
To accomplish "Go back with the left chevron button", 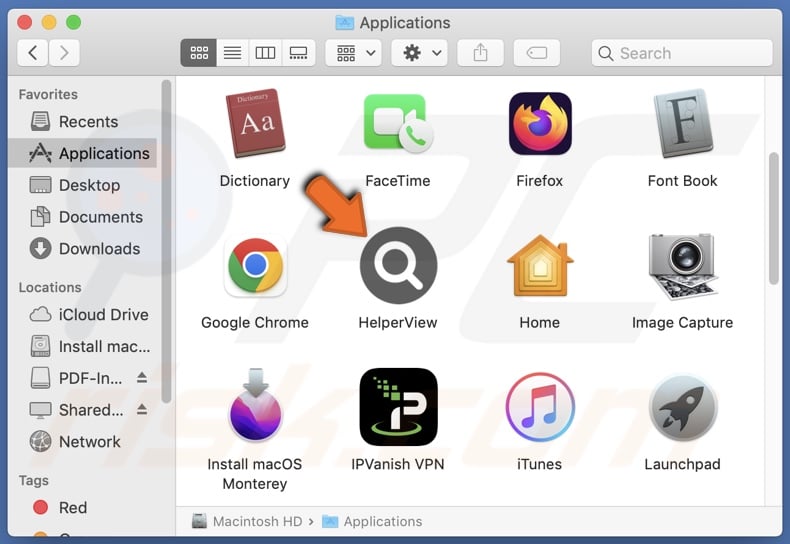I will (x=33, y=53).
